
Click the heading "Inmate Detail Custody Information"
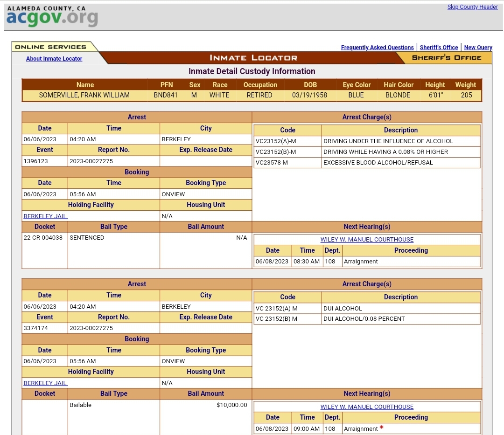(252, 71)
